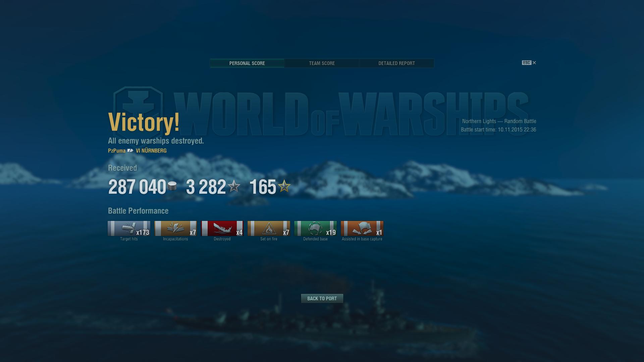Click the silver credits coin icon
644x362 pixels.
click(x=172, y=186)
